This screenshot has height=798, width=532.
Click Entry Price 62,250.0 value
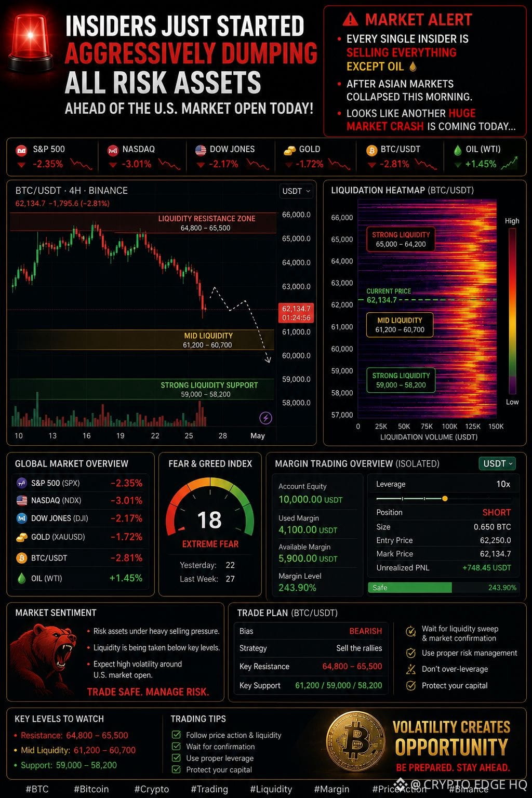495,540
